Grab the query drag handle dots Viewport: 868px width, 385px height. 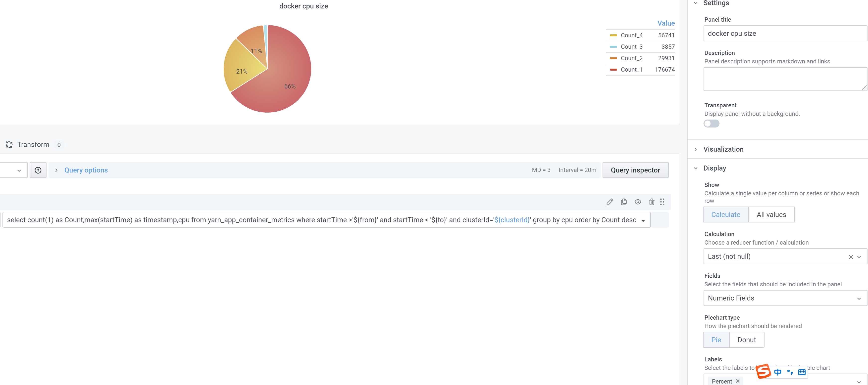point(663,202)
